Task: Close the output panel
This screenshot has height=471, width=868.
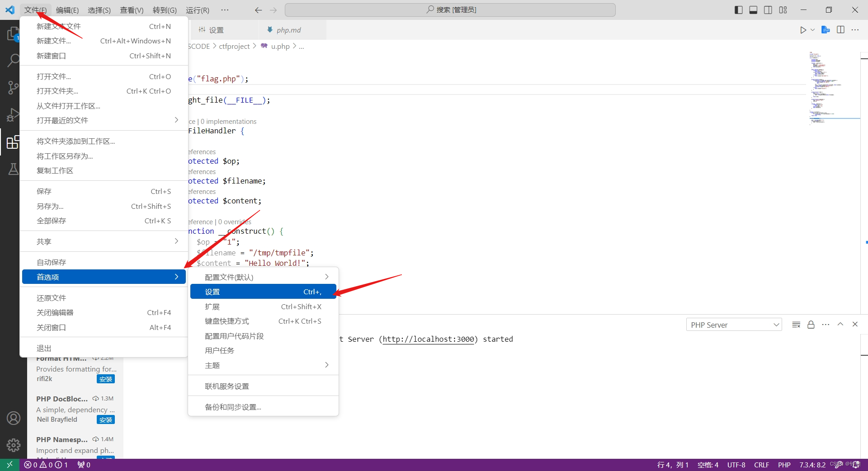Action: click(855, 324)
